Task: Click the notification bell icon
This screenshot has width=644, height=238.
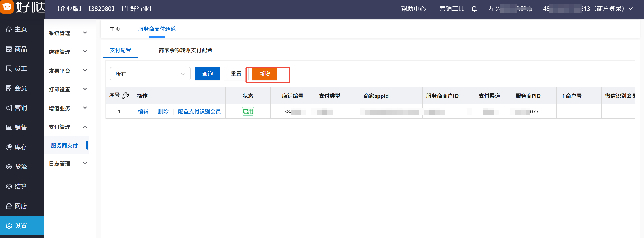Action: [x=474, y=9]
